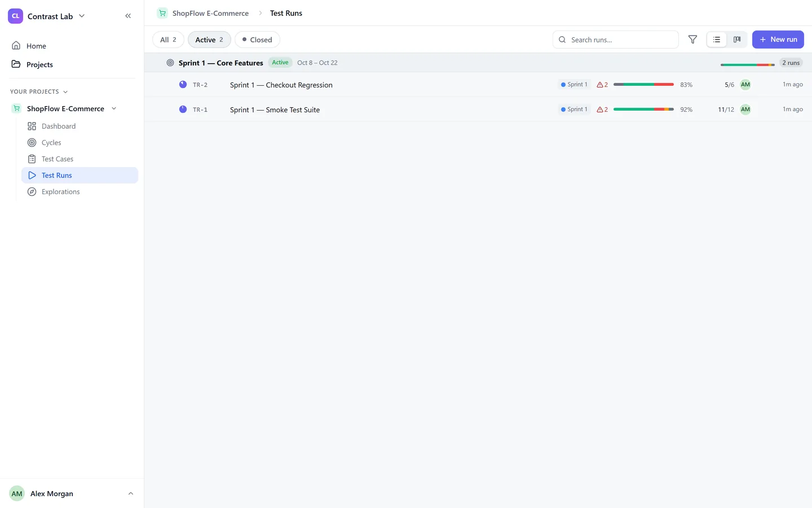Open Projects in sidebar
The image size is (812, 508).
[39, 64]
